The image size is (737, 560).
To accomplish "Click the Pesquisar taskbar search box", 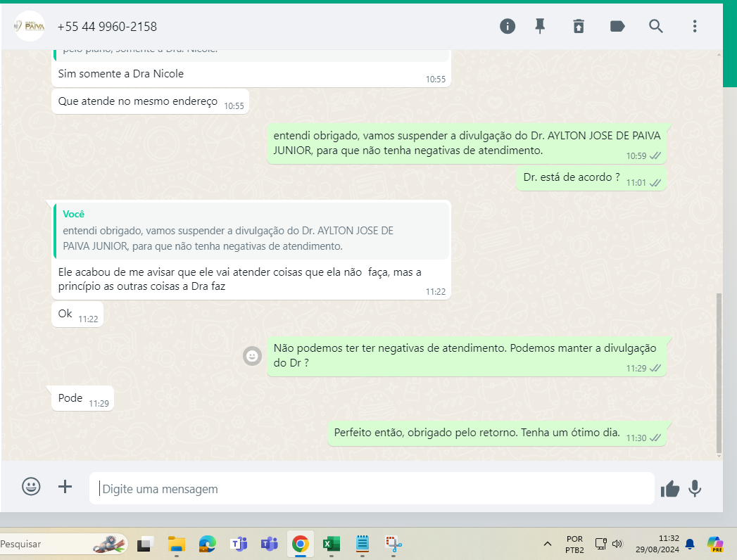I will 63,544.
